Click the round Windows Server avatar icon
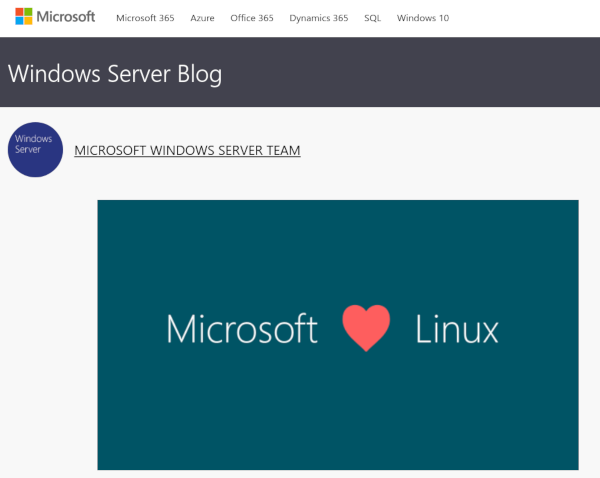600x478 pixels. coord(35,150)
